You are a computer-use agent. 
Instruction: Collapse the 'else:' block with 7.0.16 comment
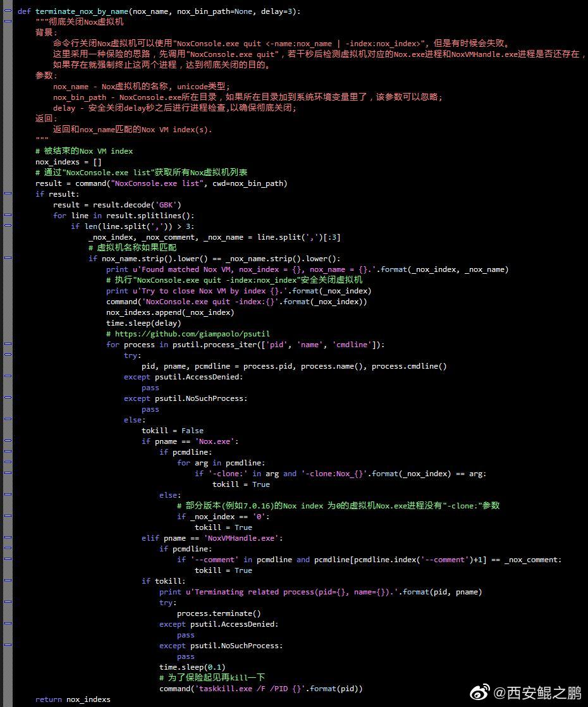(8, 495)
